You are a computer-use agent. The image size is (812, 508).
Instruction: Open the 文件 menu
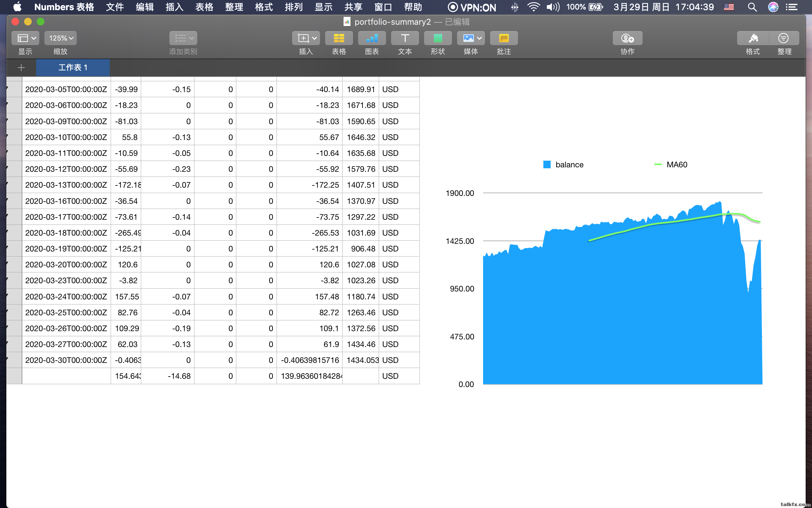pyautogui.click(x=115, y=7)
